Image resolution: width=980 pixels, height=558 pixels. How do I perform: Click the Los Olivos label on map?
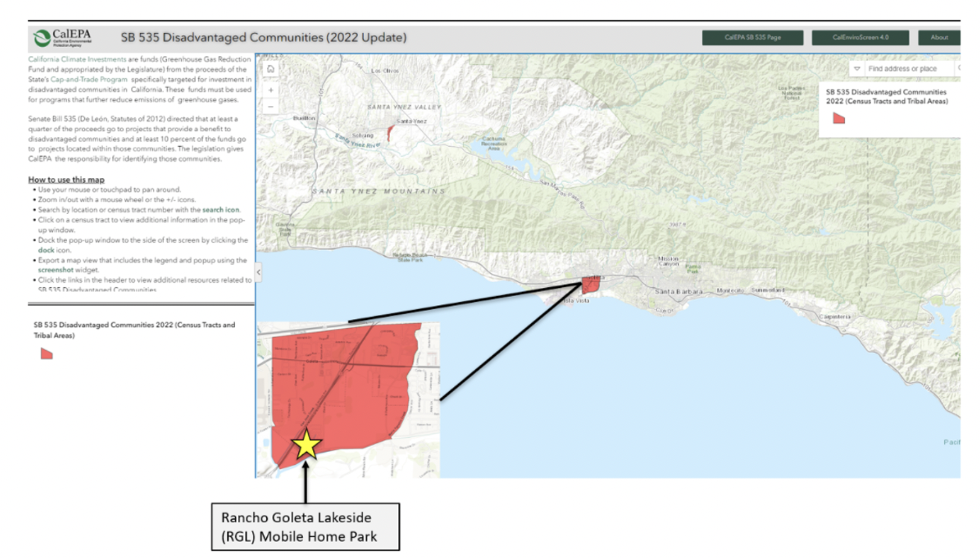[x=386, y=70]
